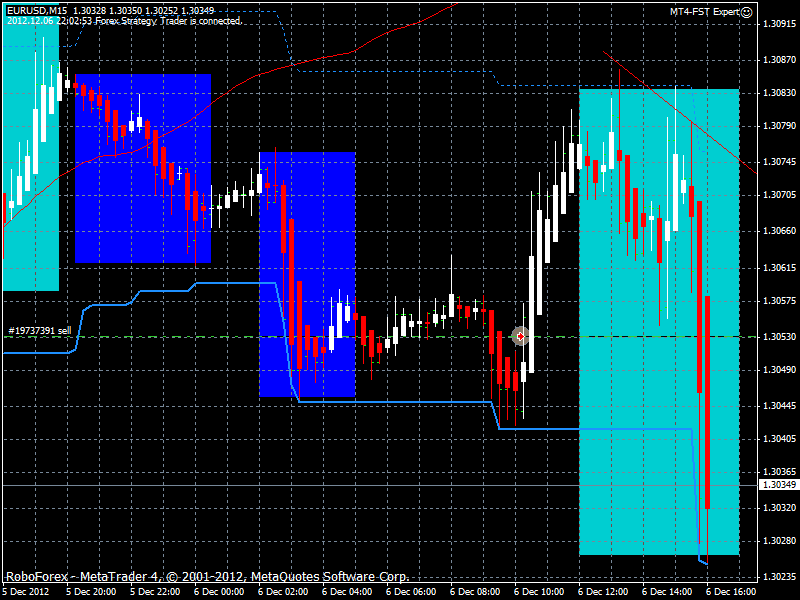Click the 1.30915 price scale label

(x=778, y=25)
